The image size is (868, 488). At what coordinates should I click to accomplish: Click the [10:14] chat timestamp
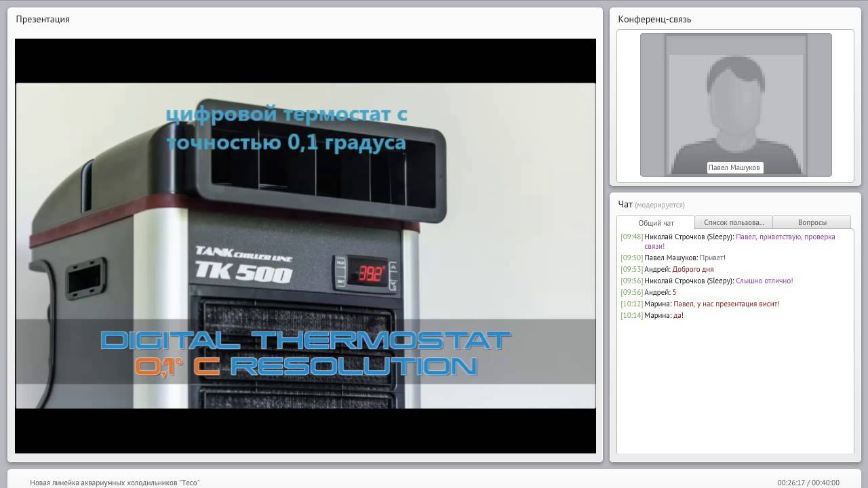click(631, 315)
